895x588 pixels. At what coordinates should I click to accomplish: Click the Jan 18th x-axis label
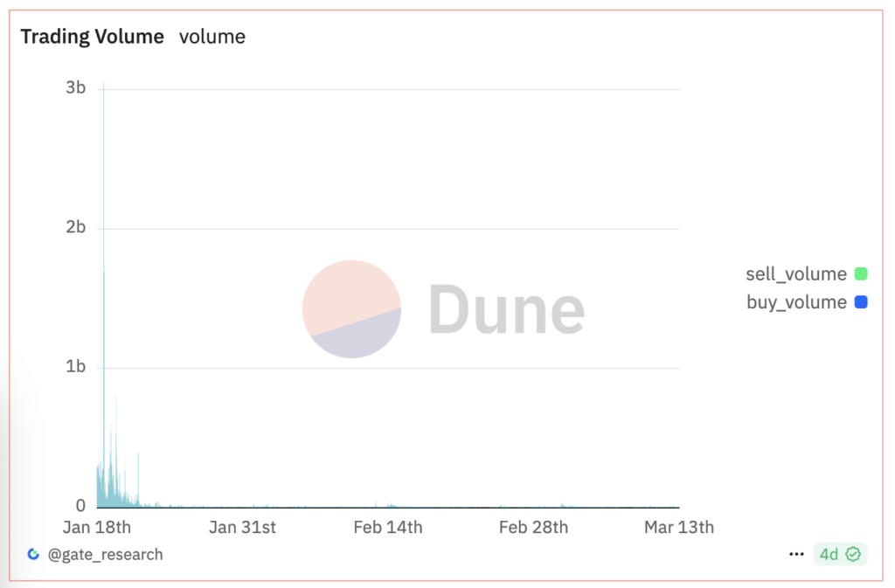[x=97, y=527]
